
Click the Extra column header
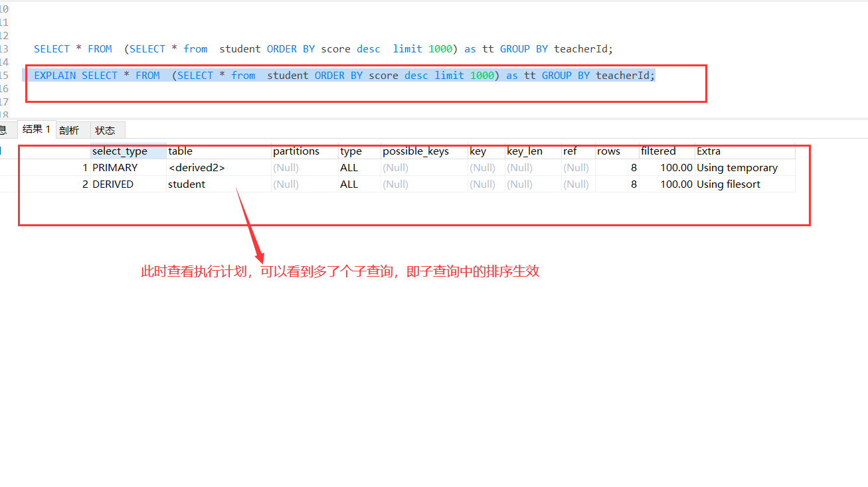(744, 151)
